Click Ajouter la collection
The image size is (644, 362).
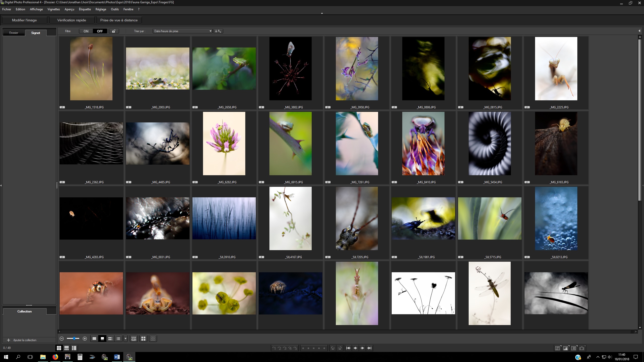tap(22, 340)
